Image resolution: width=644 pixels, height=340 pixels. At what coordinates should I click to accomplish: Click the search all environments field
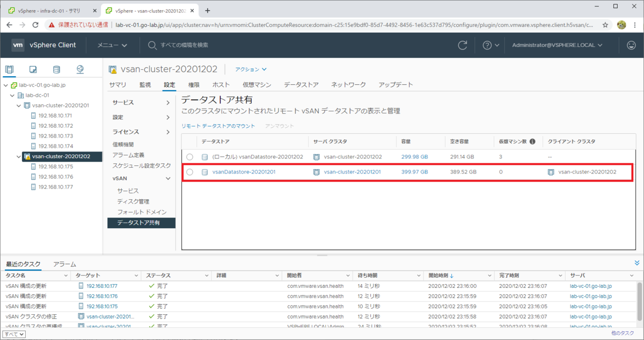[184, 45]
